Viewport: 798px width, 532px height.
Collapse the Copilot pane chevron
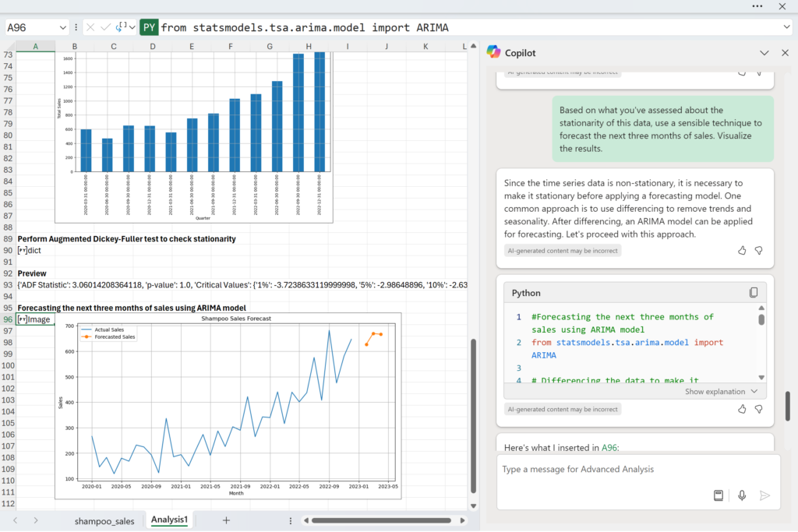click(x=764, y=53)
